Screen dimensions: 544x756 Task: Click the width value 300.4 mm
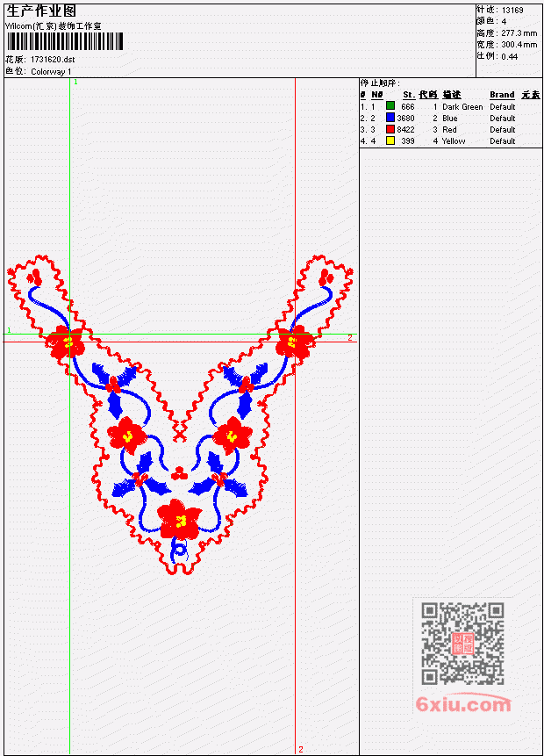519,45
